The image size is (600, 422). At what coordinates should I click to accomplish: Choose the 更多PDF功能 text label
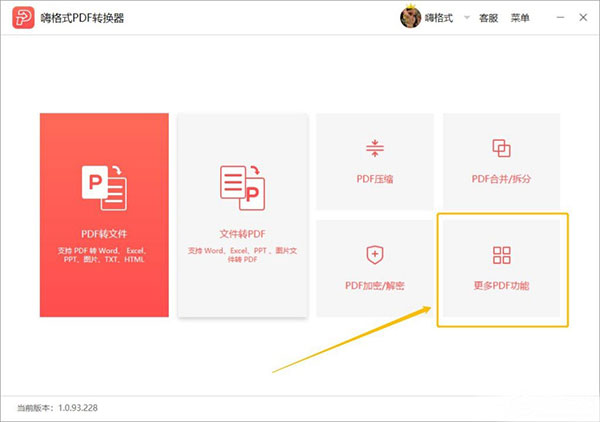pos(501,286)
